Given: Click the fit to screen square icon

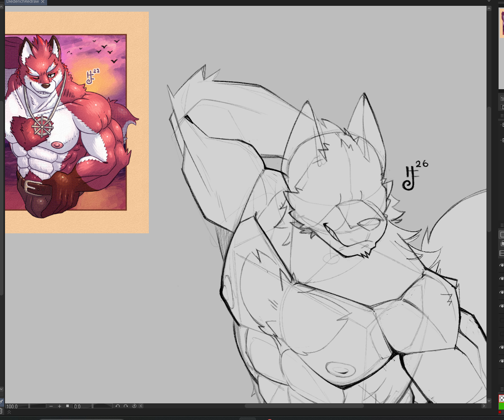Looking at the screenshot, I should 68,406.
